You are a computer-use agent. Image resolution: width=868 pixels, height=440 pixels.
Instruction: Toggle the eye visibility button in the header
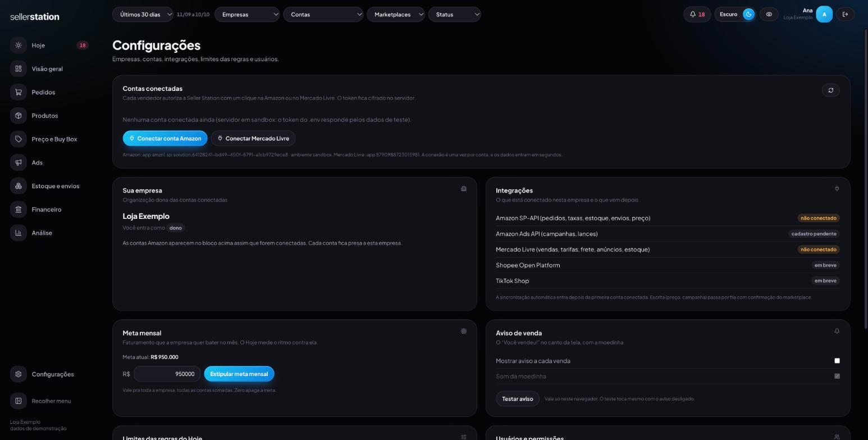(769, 15)
